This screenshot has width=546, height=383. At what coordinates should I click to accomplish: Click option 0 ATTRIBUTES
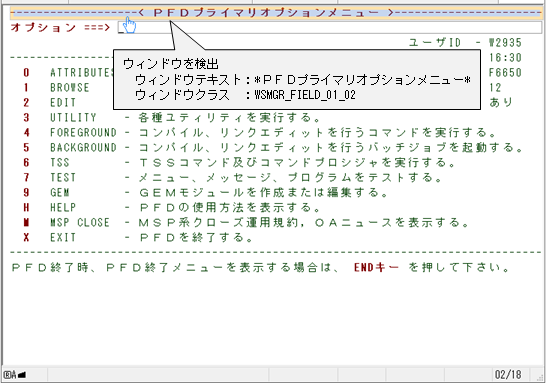[68, 72]
